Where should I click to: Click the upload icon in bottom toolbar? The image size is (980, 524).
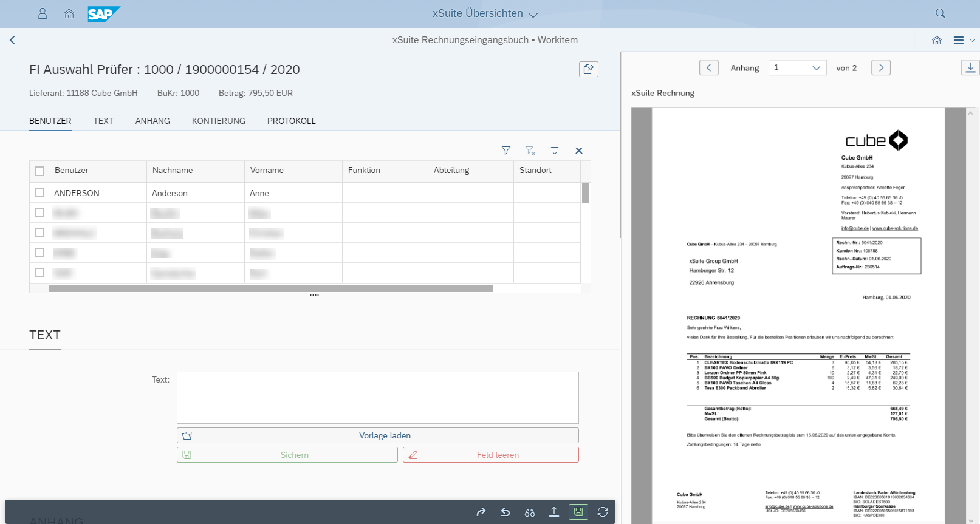pos(554,512)
